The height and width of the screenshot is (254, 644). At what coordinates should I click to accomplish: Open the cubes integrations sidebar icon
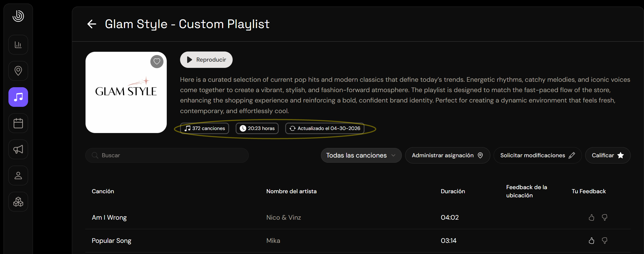coord(18,202)
